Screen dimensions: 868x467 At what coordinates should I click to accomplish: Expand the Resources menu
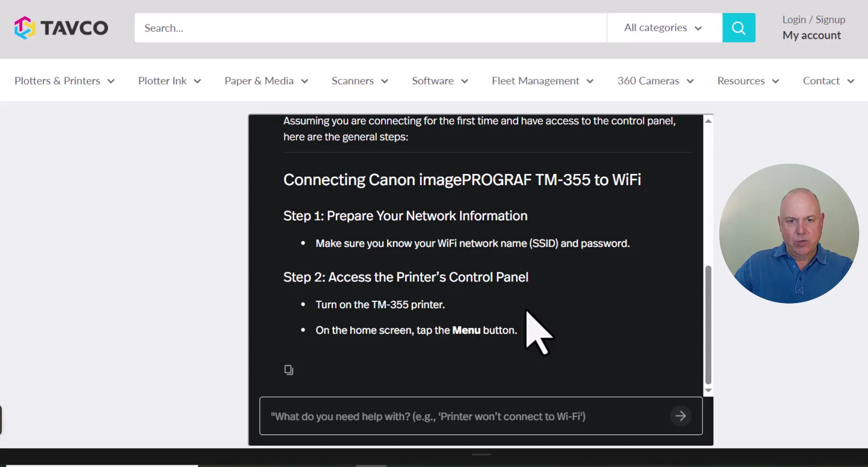tap(748, 81)
